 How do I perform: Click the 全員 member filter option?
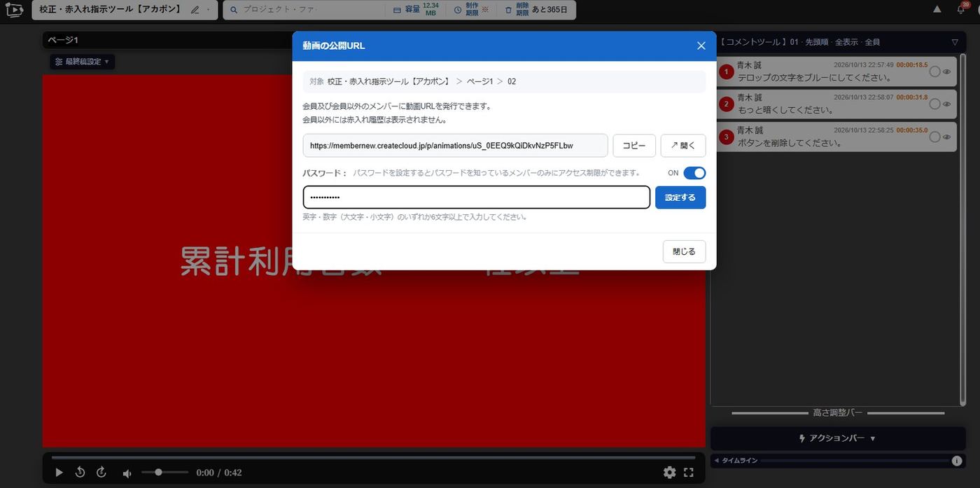(x=872, y=42)
